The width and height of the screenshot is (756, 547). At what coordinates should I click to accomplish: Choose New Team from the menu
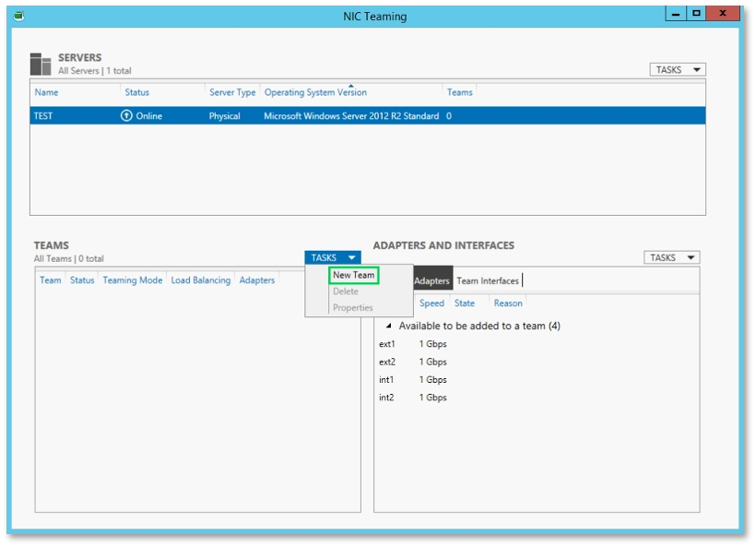[353, 275]
